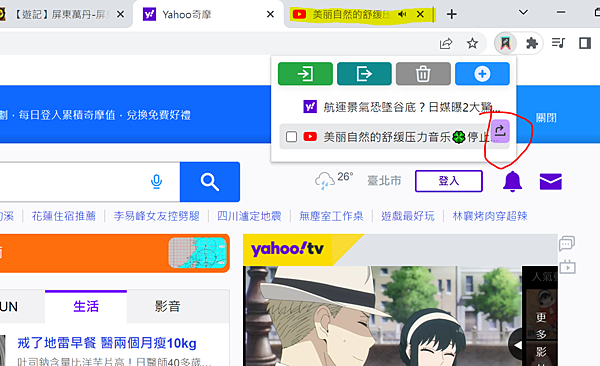Open the purple notification bell
Viewport: 600px width, 366px height.
[512, 181]
